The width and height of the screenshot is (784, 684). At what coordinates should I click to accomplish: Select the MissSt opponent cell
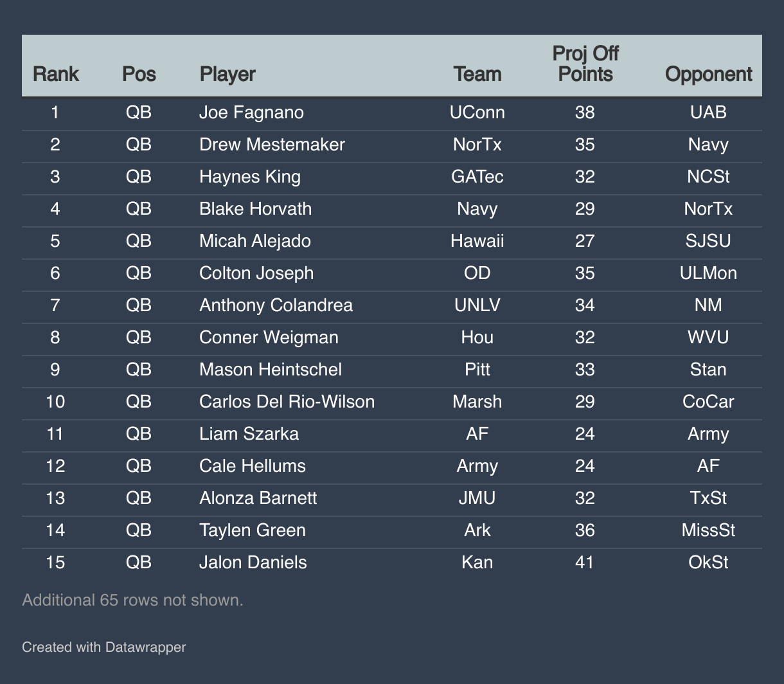(708, 530)
